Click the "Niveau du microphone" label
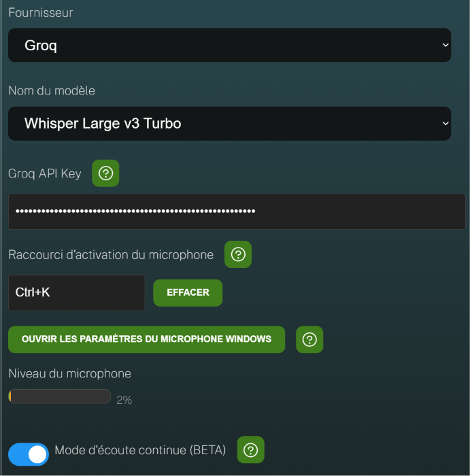 coord(70,373)
